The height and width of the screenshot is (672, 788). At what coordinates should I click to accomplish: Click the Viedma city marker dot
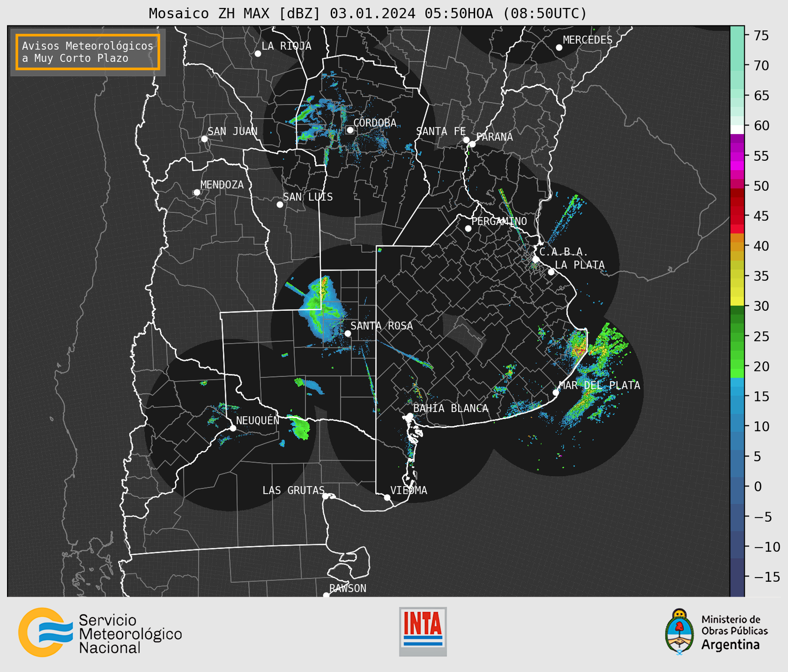pyautogui.click(x=387, y=497)
